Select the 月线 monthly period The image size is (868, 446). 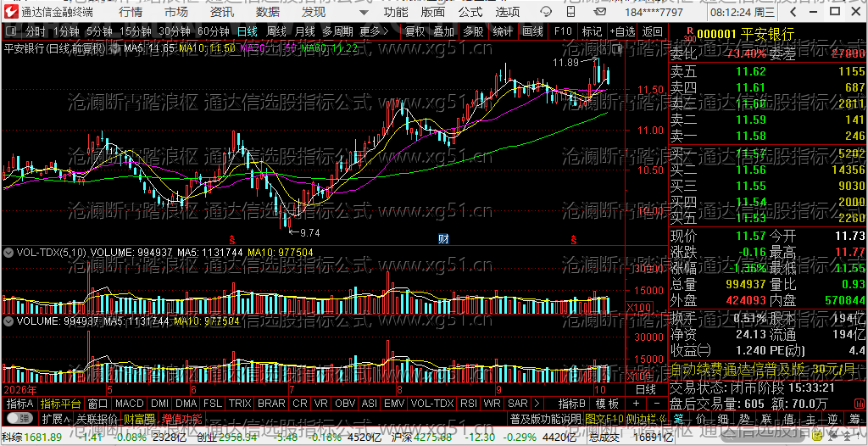(304, 31)
